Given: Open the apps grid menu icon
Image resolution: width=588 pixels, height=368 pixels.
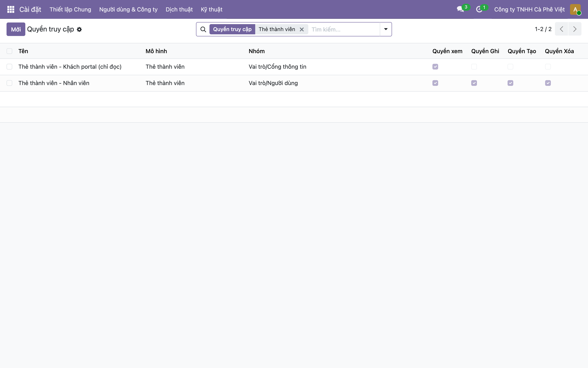Looking at the screenshot, I should pos(11,9).
